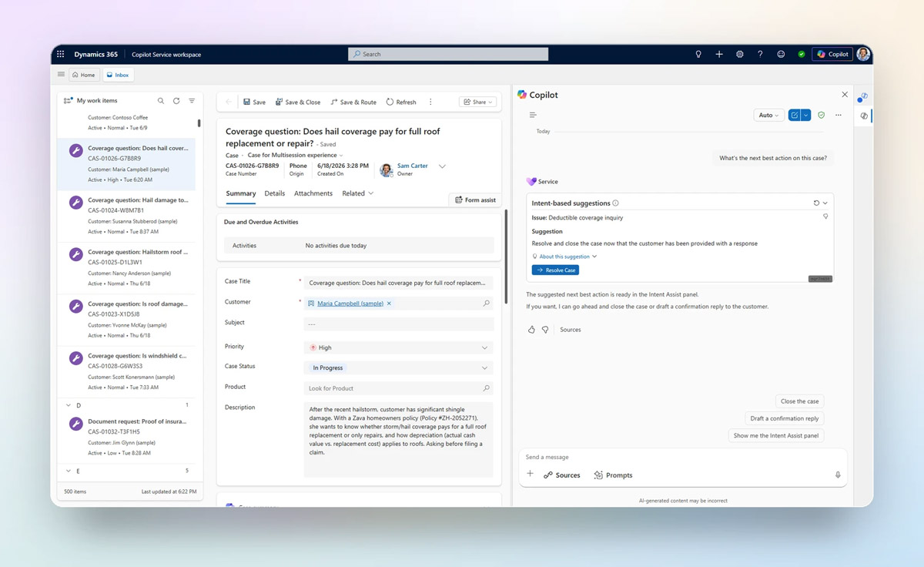Open the Auto mode dropdown

coord(768,115)
